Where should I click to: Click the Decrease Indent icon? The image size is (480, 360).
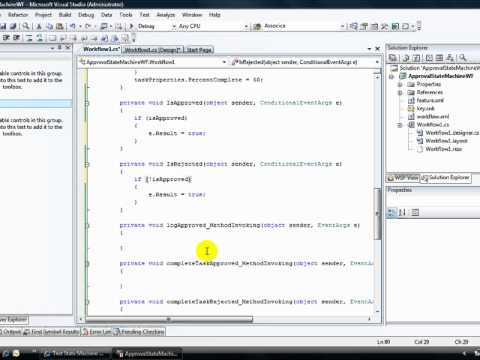[6, 38]
